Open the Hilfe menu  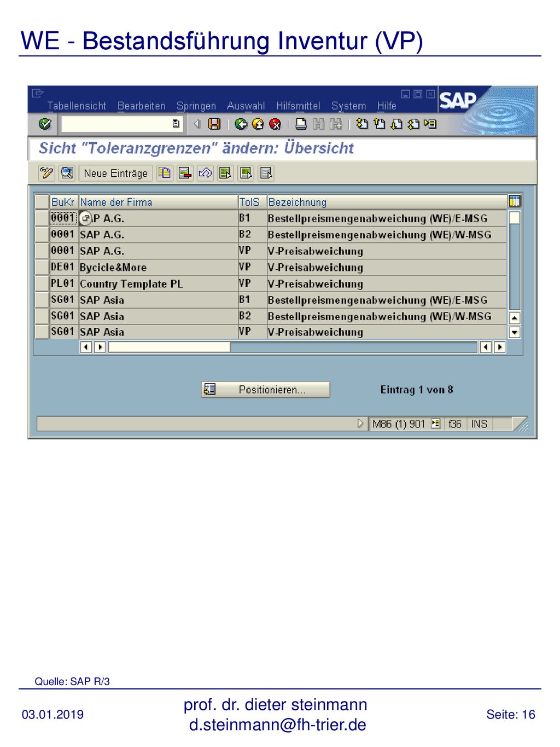pos(387,106)
